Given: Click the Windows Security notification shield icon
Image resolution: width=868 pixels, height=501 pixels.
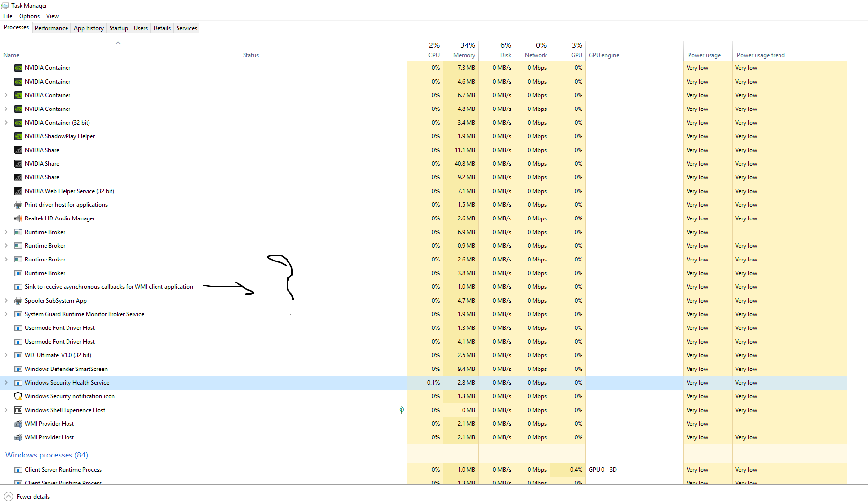Looking at the screenshot, I should (x=18, y=396).
